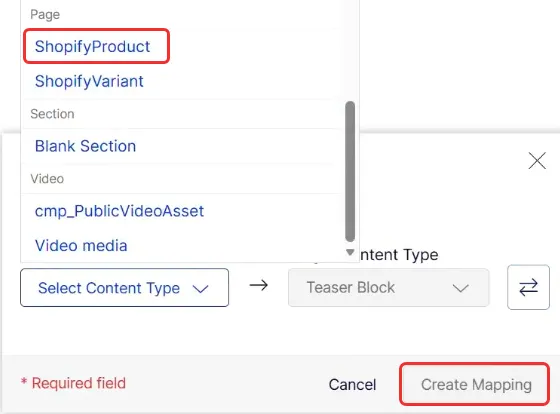Image resolution: width=560 pixels, height=414 pixels.
Task: Choose ShopifyVariant from the list
Action: 89,81
